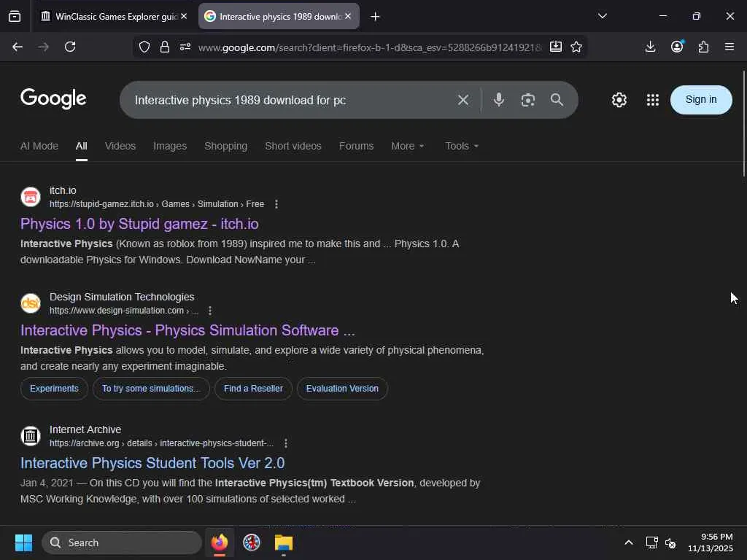This screenshot has width=747, height=560.
Task: Close the WinClassic Games Explorer tab
Action: (184, 16)
